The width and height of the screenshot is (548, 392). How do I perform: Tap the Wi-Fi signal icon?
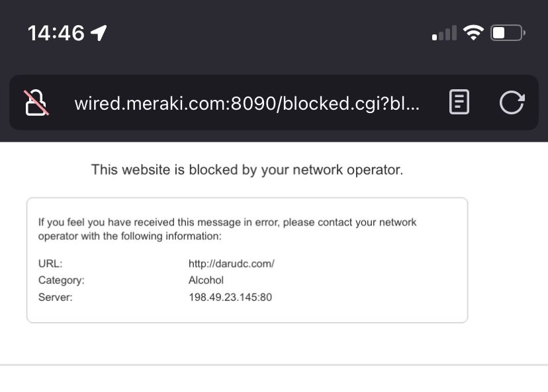point(475,31)
